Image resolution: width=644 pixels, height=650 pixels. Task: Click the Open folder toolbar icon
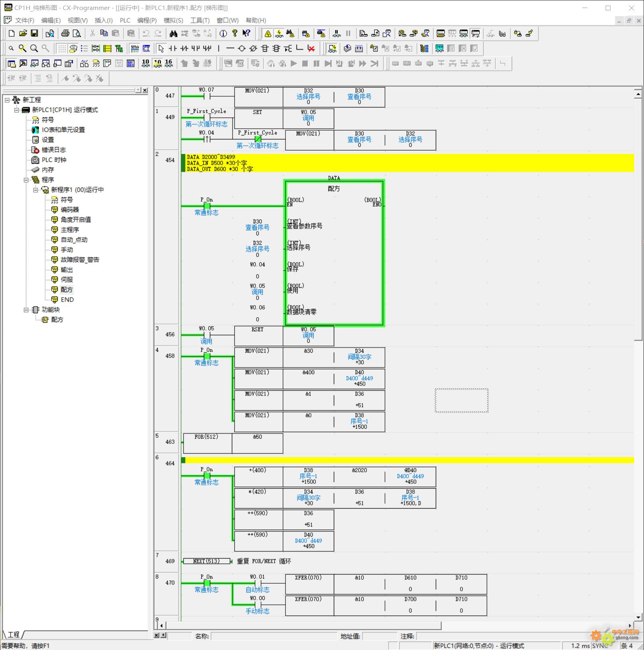click(23, 34)
